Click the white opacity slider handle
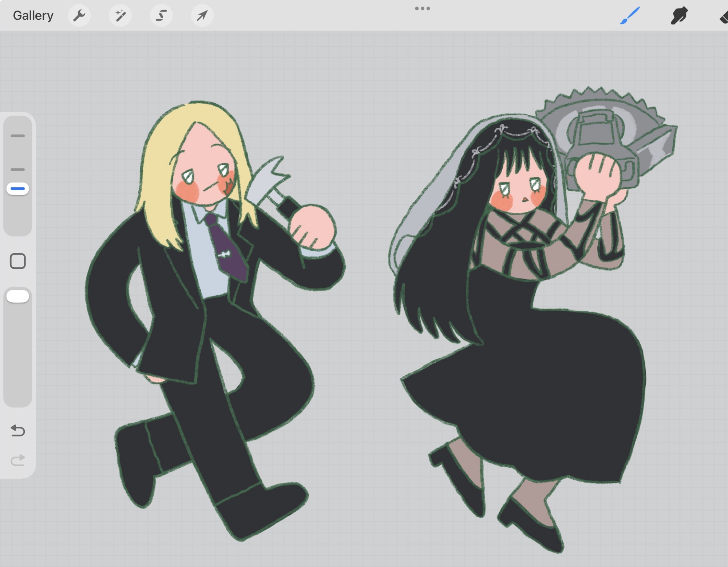The height and width of the screenshot is (567, 728). [x=17, y=296]
